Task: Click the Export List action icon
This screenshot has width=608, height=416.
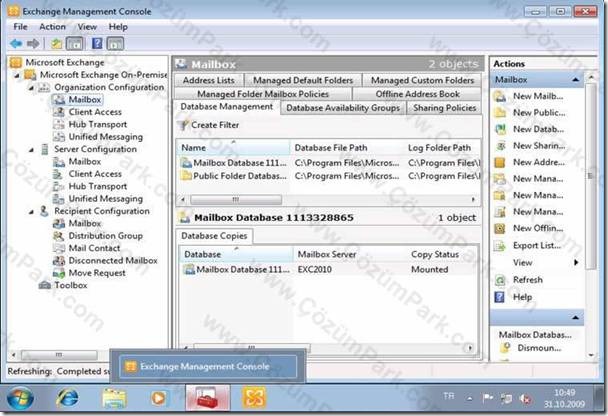Action: tap(500, 245)
